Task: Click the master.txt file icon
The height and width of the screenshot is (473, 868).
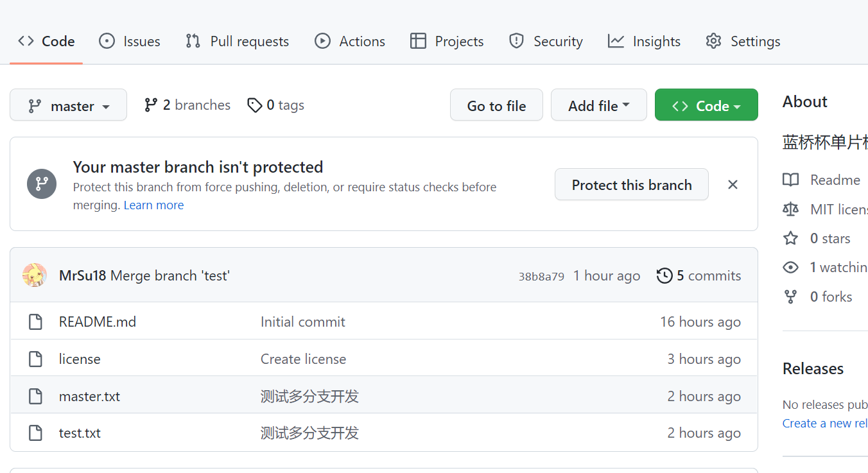Action: click(x=36, y=397)
